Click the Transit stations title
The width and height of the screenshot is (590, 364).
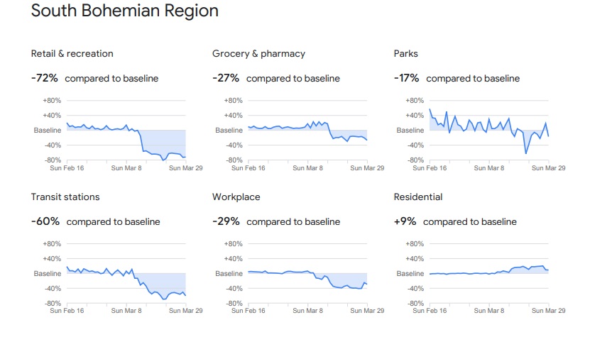(x=65, y=197)
